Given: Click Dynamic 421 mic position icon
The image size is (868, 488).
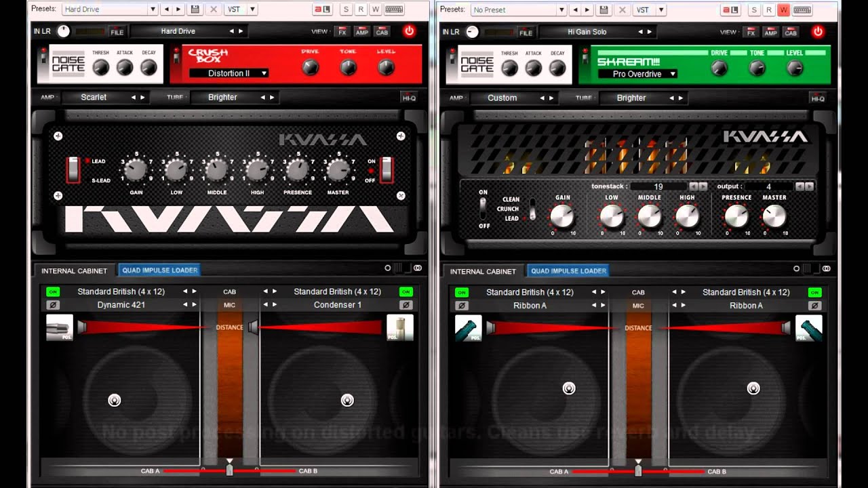Looking at the screenshot, I should 60,328.
